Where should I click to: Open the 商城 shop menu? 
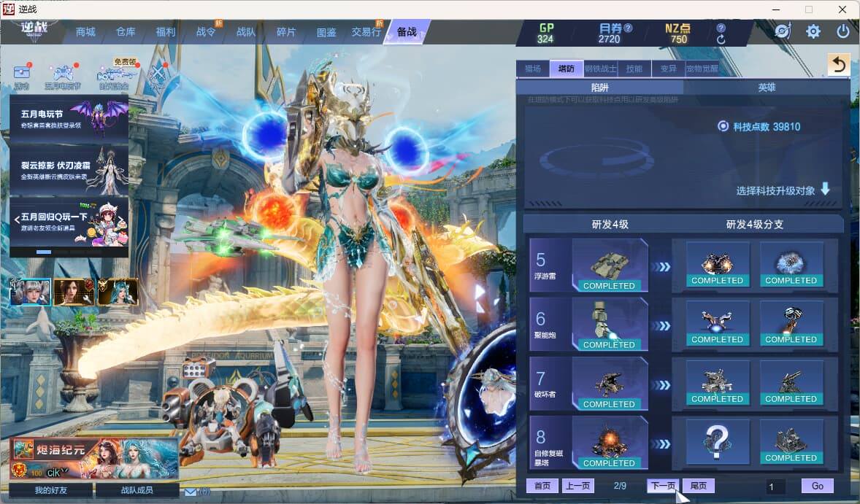click(x=85, y=32)
